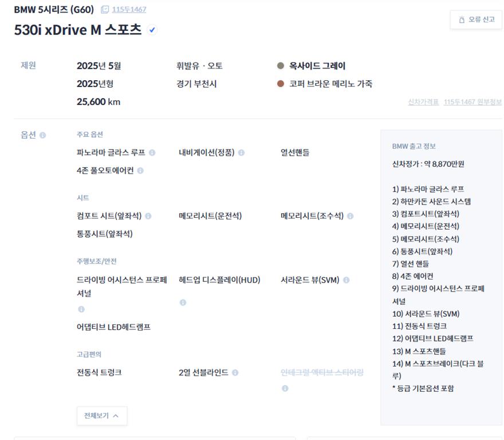The height and width of the screenshot is (440, 504).
Task: Click the info icon beside 서라운드 뷰(SVM)
Action: click(x=347, y=280)
